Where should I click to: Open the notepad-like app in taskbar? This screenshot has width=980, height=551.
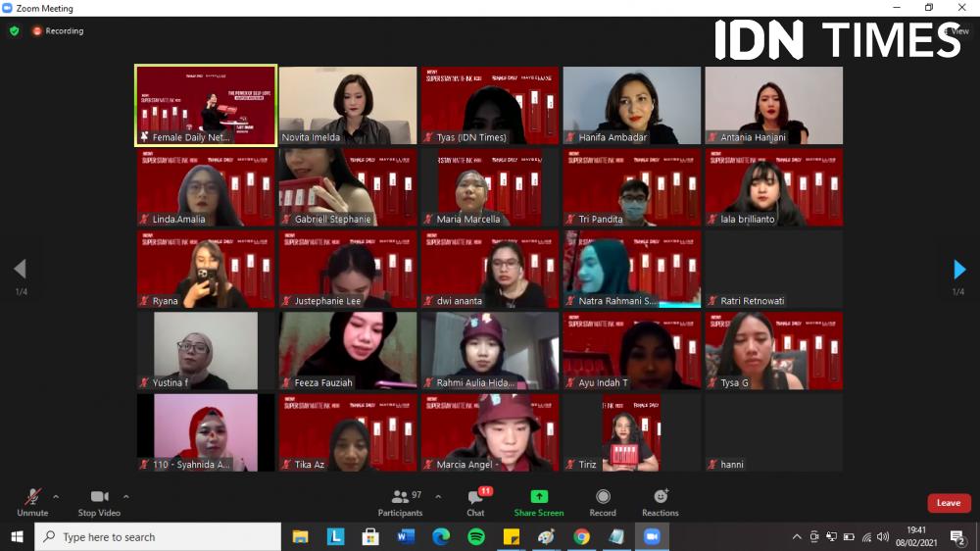point(616,536)
